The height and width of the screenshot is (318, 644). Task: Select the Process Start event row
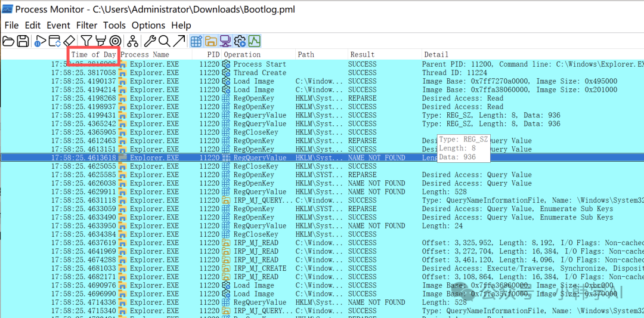pyautogui.click(x=259, y=64)
